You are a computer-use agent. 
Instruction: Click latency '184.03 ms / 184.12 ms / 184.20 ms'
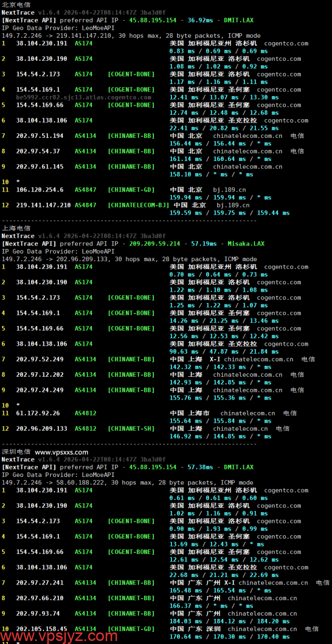coord(229,621)
